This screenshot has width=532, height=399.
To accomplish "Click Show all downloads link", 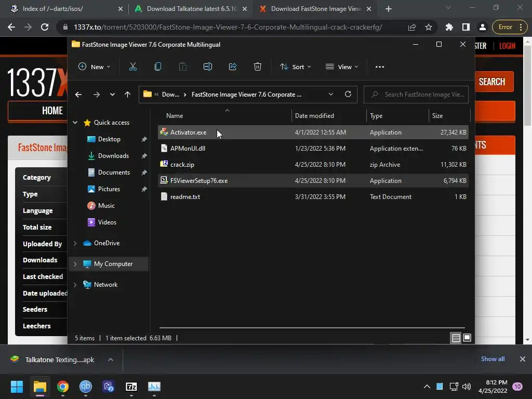I will pos(493,359).
